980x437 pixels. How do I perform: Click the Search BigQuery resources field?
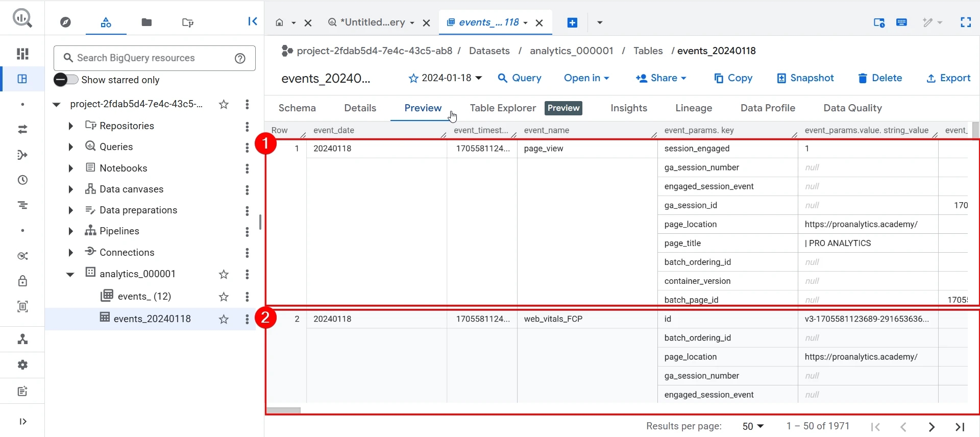point(154,58)
